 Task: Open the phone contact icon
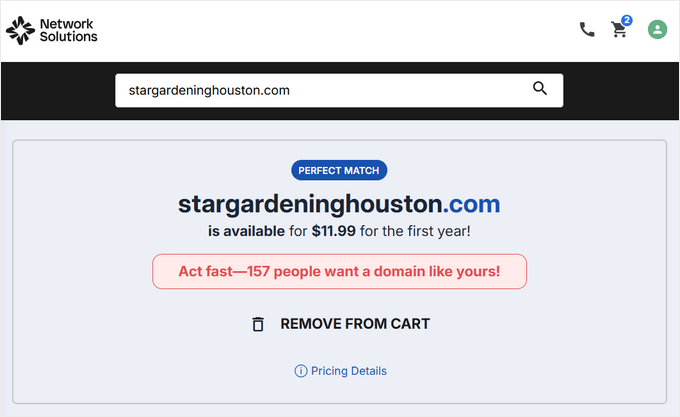pyautogui.click(x=587, y=29)
